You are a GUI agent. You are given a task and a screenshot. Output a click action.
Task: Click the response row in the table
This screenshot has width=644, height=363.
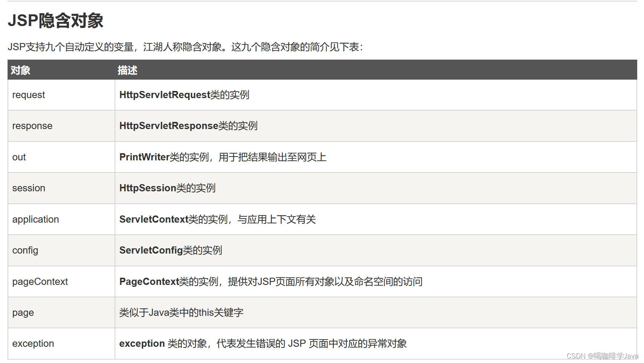(32, 126)
